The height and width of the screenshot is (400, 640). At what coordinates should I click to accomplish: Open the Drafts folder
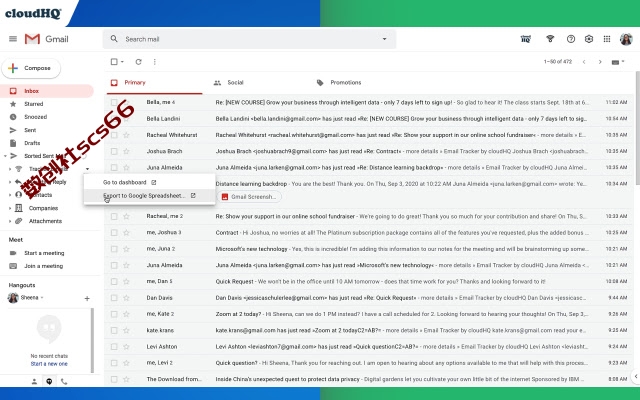[32, 143]
